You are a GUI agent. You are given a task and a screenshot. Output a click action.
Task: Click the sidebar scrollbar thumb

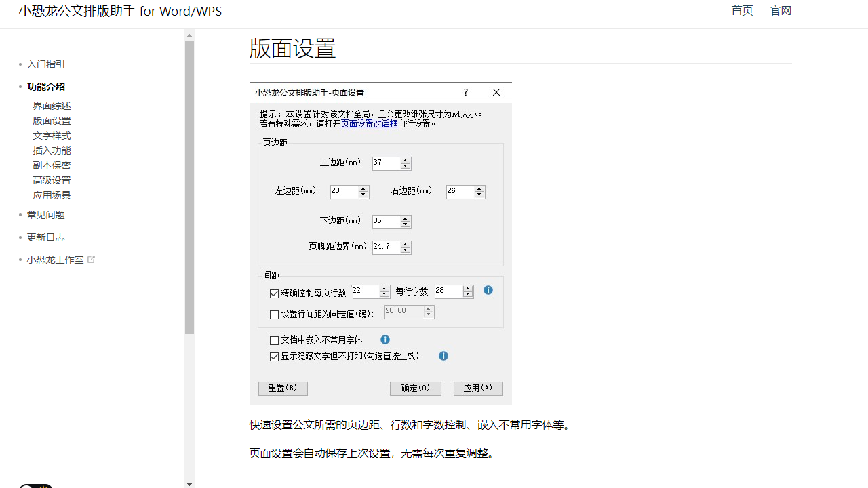tap(189, 183)
